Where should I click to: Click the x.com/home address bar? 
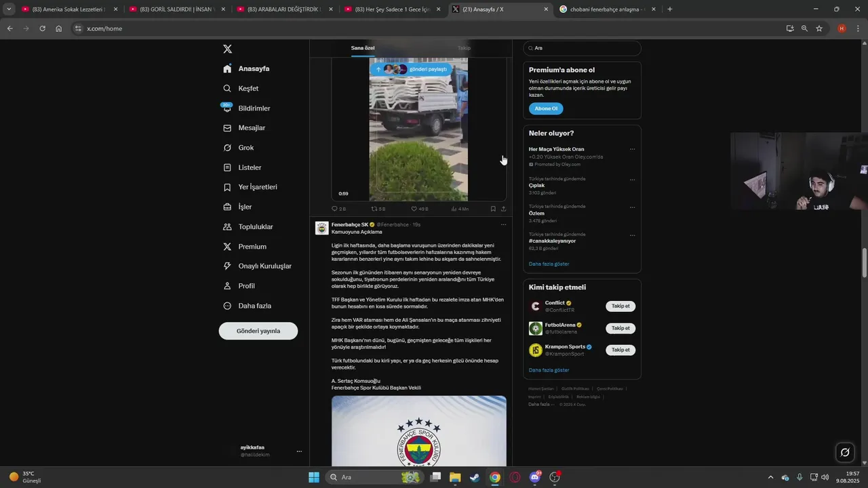tap(426, 28)
